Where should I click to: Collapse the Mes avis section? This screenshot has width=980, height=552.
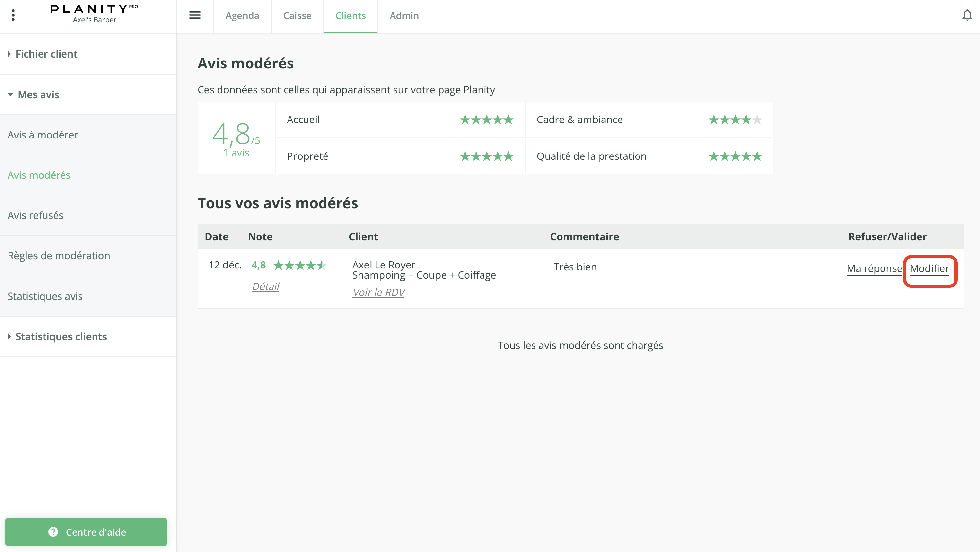click(38, 94)
